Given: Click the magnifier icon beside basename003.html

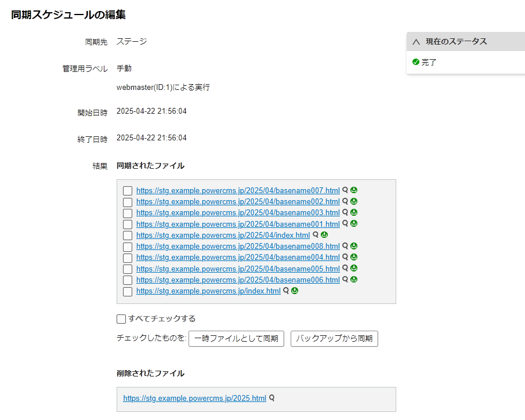Looking at the screenshot, I should (345, 212).
